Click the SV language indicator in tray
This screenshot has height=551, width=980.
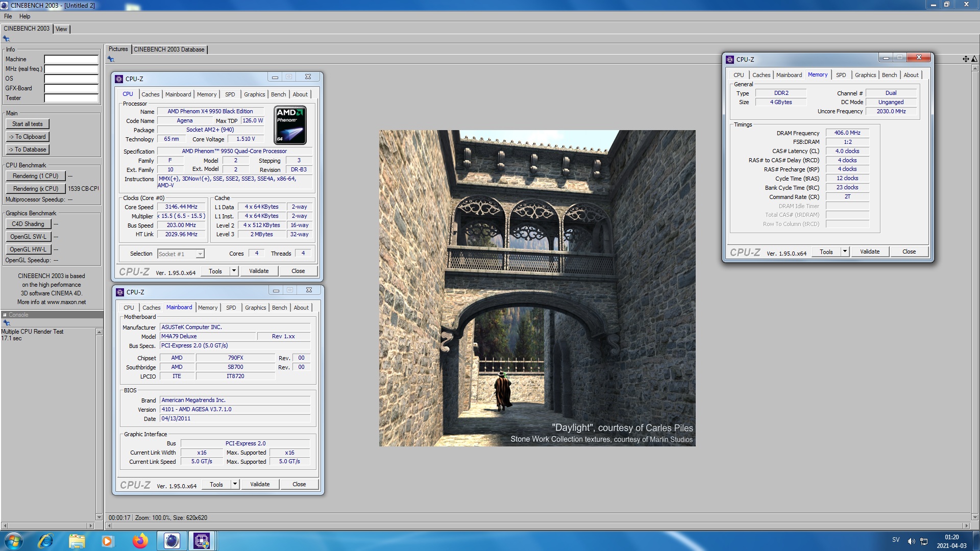pyautogui.click(x=896, y=540)
